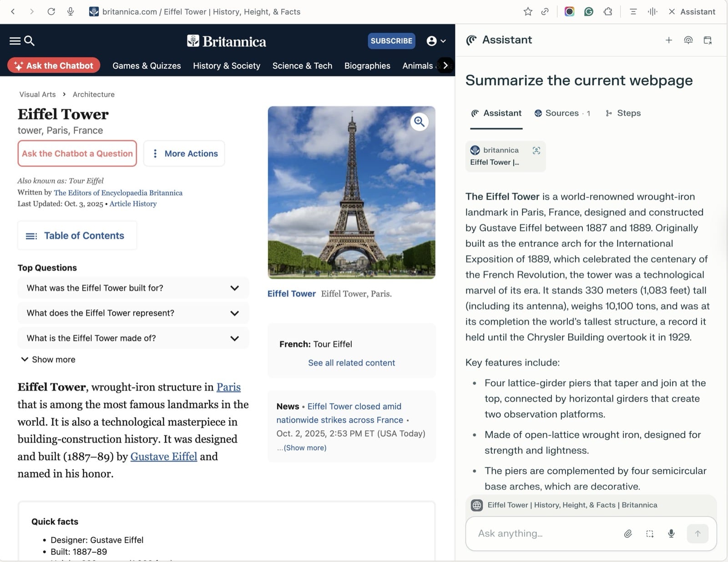Switch to the Steps tab
This screenshot has height=562, width=728.
pyautogui.click(x=623, y=113)
